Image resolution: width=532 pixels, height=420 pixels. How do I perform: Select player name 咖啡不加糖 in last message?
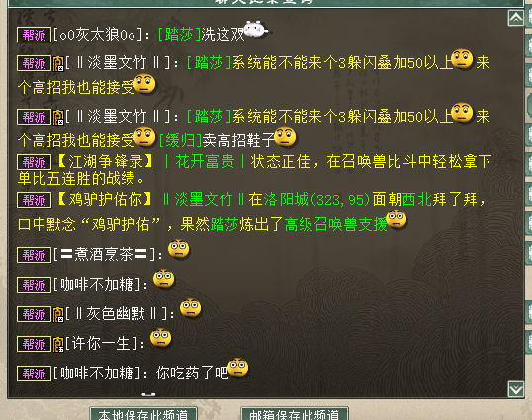tap(96, 374)
